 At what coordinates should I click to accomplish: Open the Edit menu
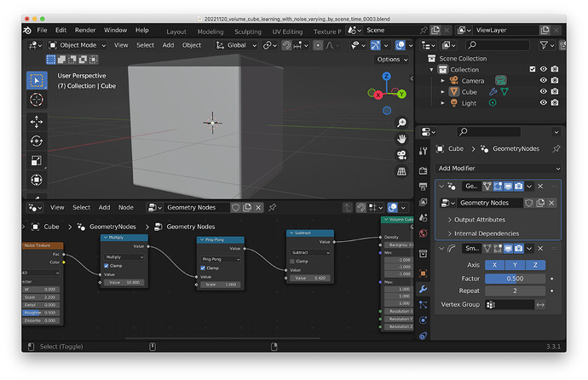(x=61, y=30)
